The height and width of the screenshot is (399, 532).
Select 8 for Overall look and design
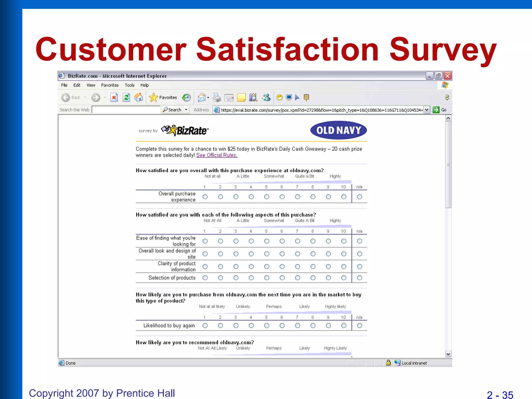click(x=313, y=254)
